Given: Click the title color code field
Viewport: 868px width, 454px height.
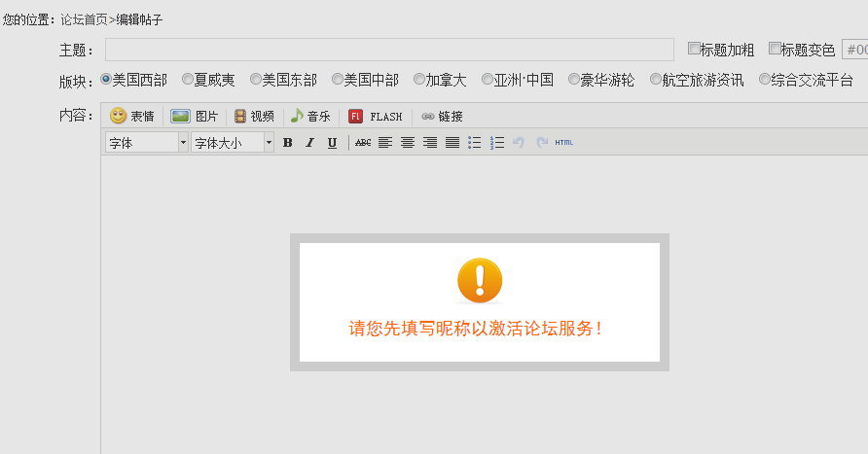Looking at the screenshot, I should [x=855, y=50].
